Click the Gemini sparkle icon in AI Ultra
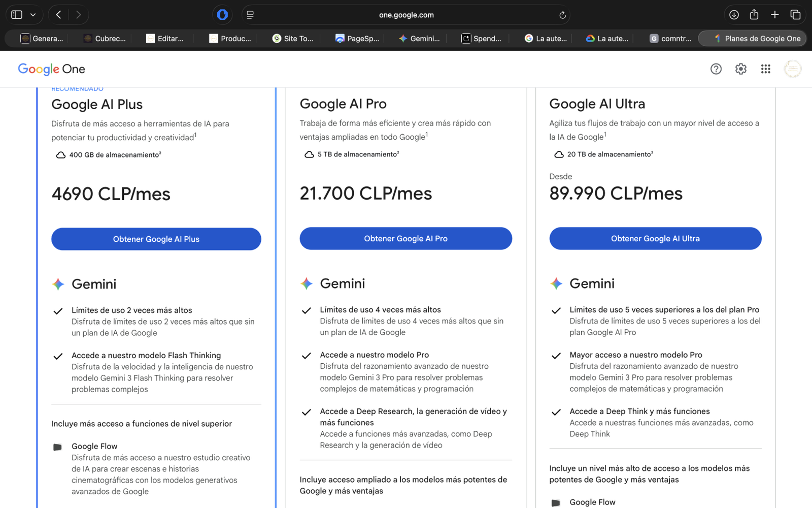 coord(556,283)
